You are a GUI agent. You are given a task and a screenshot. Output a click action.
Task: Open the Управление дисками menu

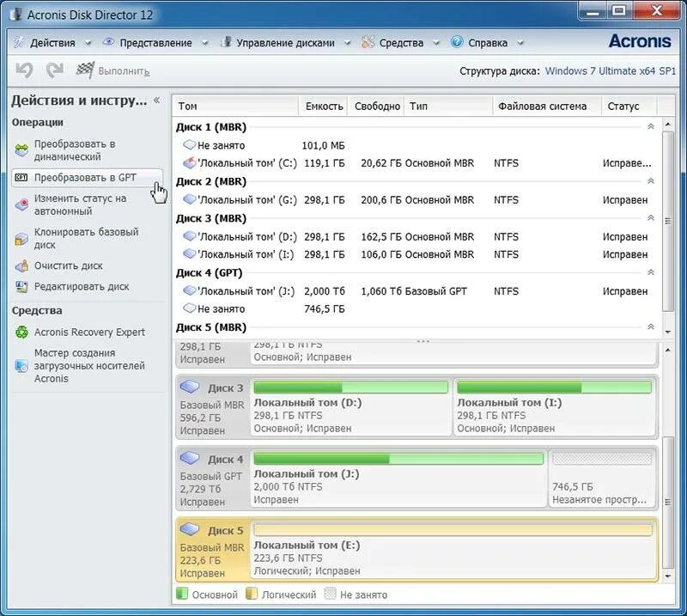tap(286, 43)
